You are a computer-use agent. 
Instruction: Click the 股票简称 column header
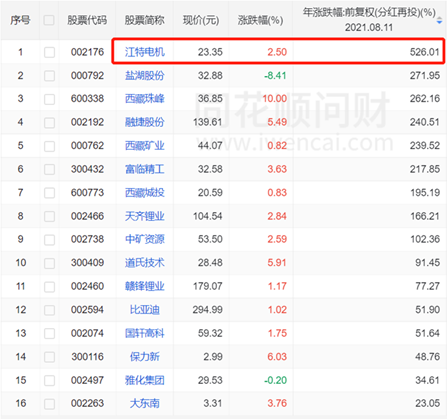[145, 20]
